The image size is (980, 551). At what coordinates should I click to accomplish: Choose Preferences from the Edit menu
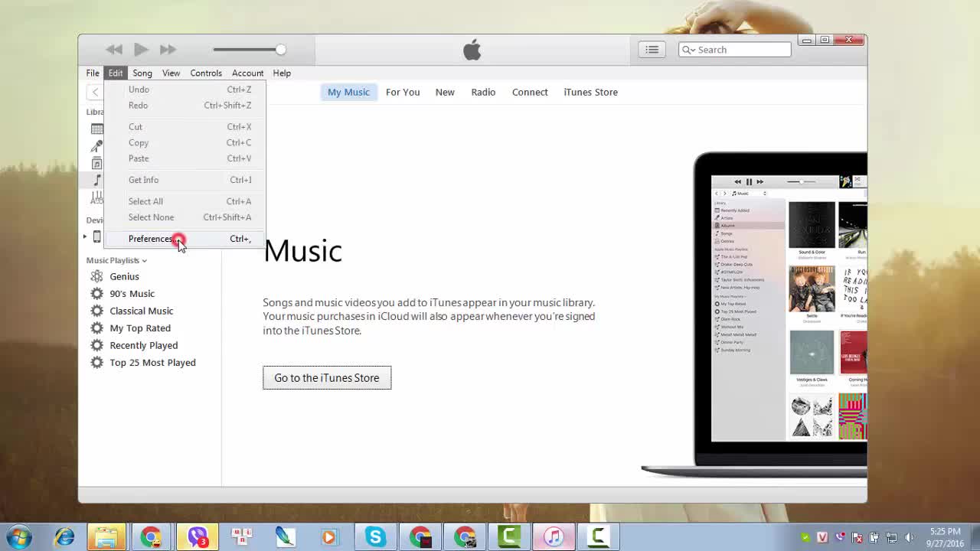click(x=185, y=239)
